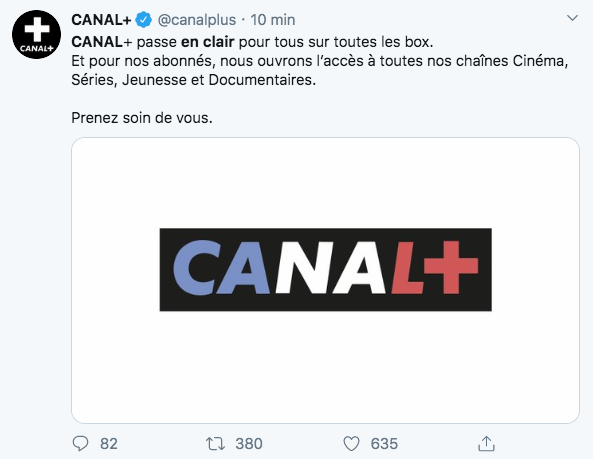This screenshot has width=593, height=459.
Task: Click the bold 'en clair' text
Action: coord(208,42)
